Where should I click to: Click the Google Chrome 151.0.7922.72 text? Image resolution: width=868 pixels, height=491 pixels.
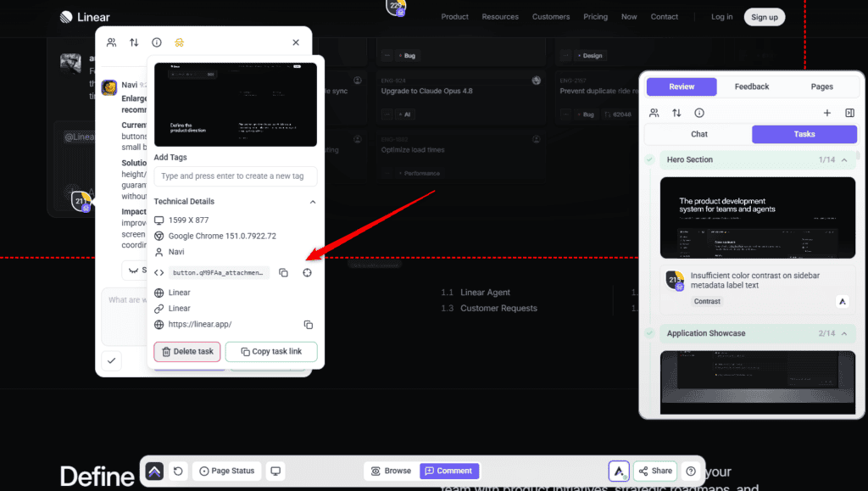[x=222, y=236]
